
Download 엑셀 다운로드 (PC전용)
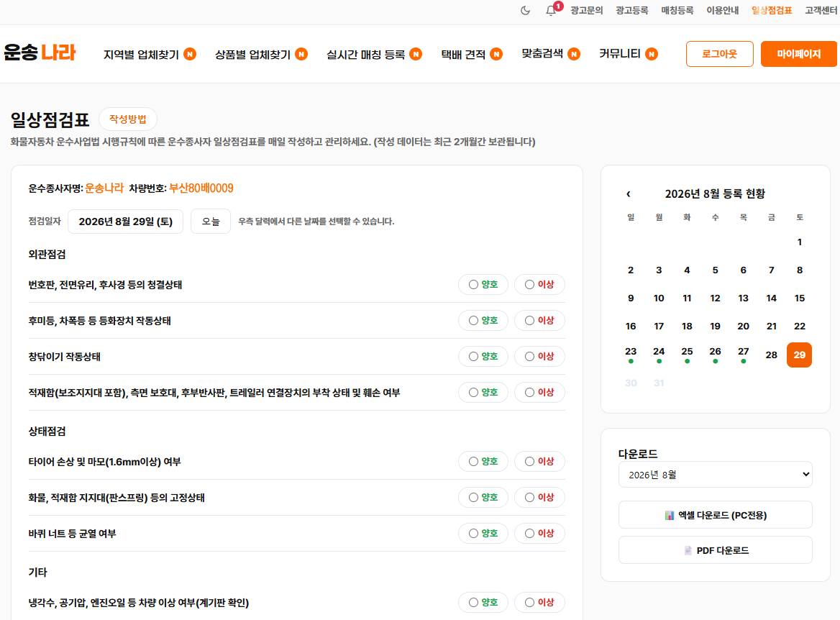715,515
